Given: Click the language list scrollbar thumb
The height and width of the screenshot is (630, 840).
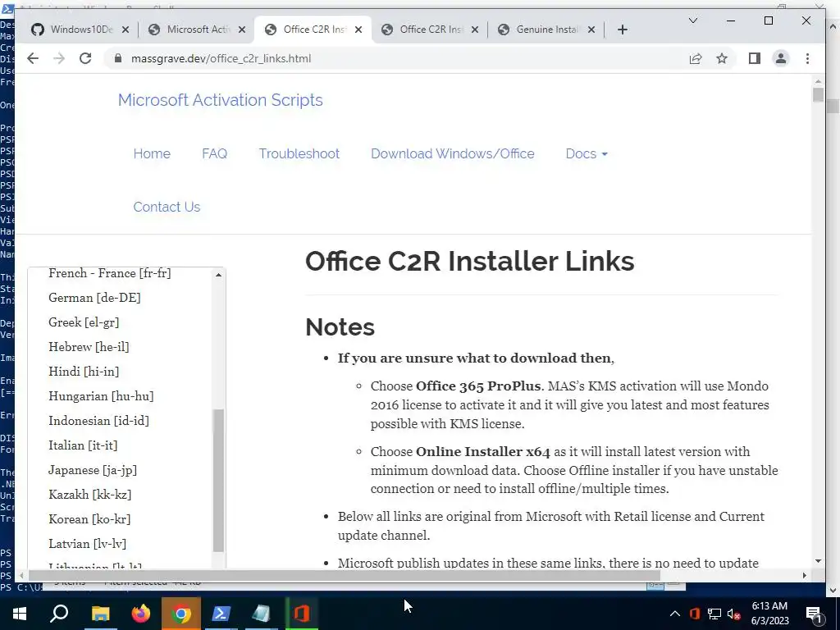Looking at the screenshot, I should pos(218,481).
